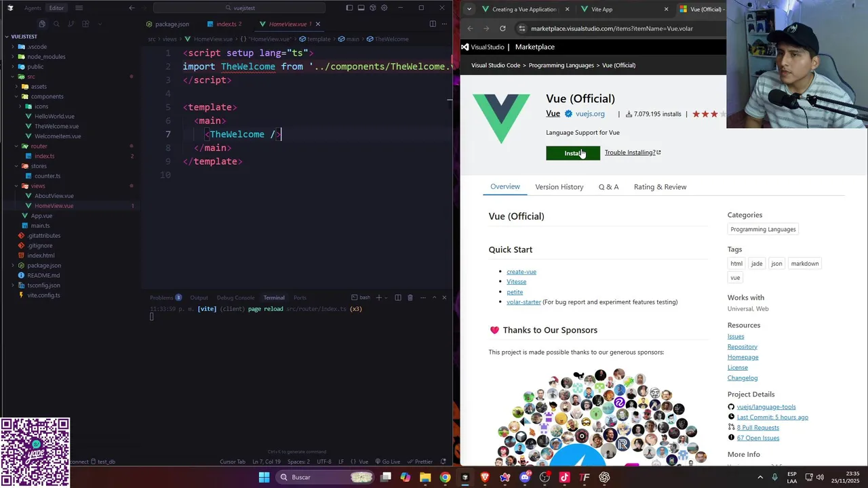Open the Rating & Review tab
868x488 pixels.
pos(660,187)
